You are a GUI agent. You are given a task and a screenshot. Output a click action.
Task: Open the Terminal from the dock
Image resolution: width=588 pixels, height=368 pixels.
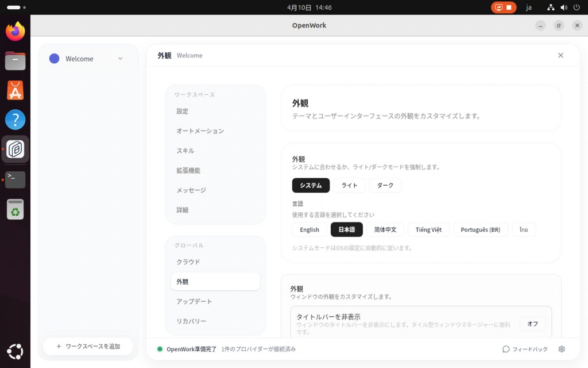[16, 179]
